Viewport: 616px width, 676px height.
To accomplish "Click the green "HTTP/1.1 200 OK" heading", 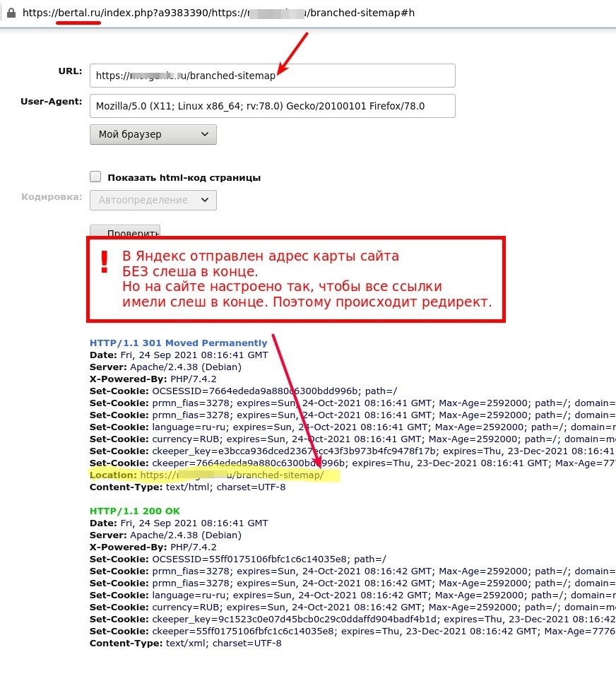I will point(139,511).
